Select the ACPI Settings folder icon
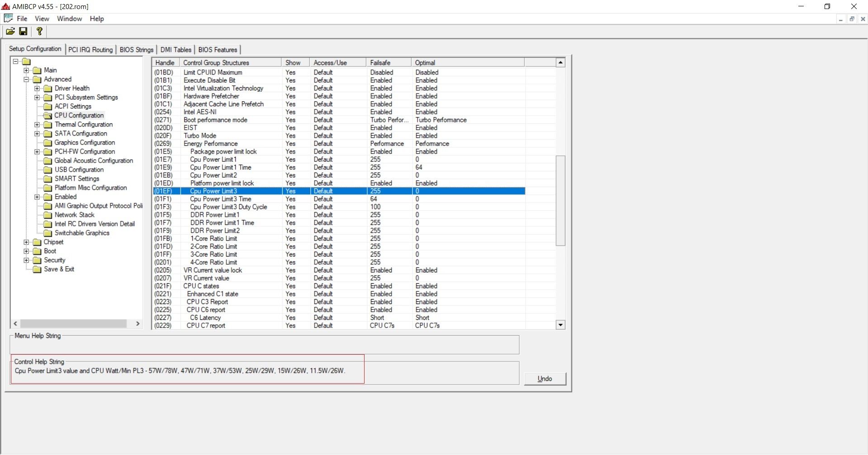This screenshot has width=868, height=455. pos(47,106)
